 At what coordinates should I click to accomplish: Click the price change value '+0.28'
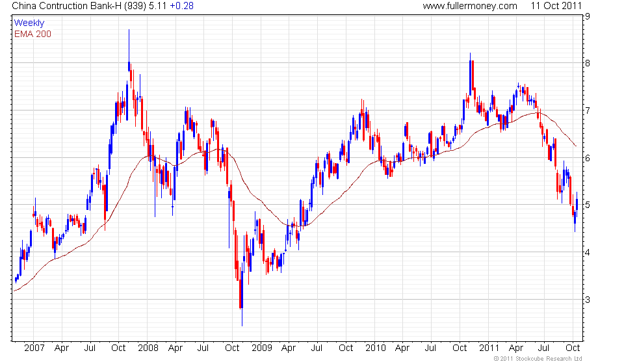pos(181,6)
